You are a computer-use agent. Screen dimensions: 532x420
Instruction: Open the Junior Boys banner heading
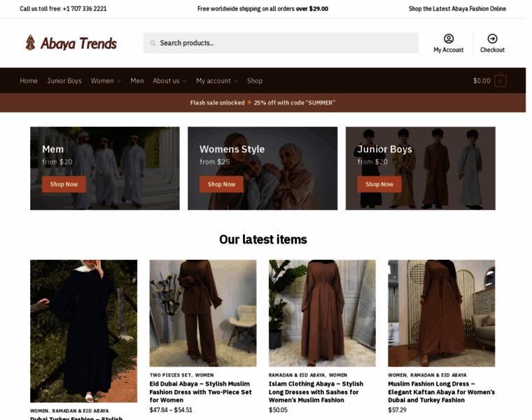[x=385, y=149]
